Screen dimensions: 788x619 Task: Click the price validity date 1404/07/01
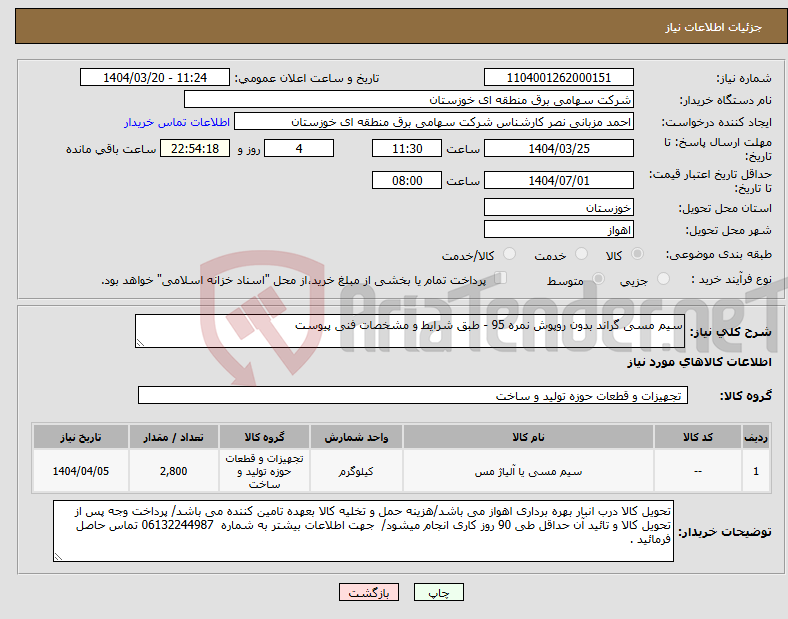pyautogui.click(x=558, y=180)
